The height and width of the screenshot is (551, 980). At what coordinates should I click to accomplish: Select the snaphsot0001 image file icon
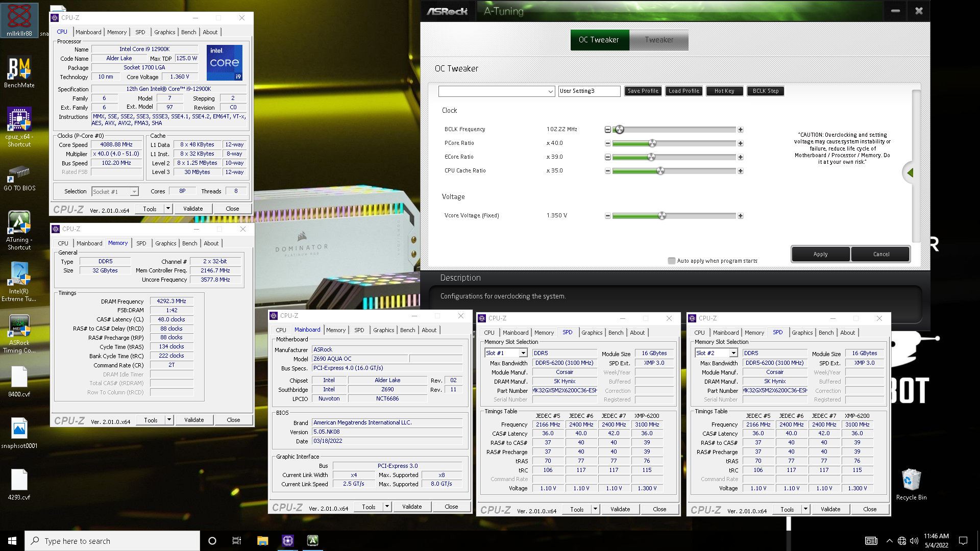19,433
